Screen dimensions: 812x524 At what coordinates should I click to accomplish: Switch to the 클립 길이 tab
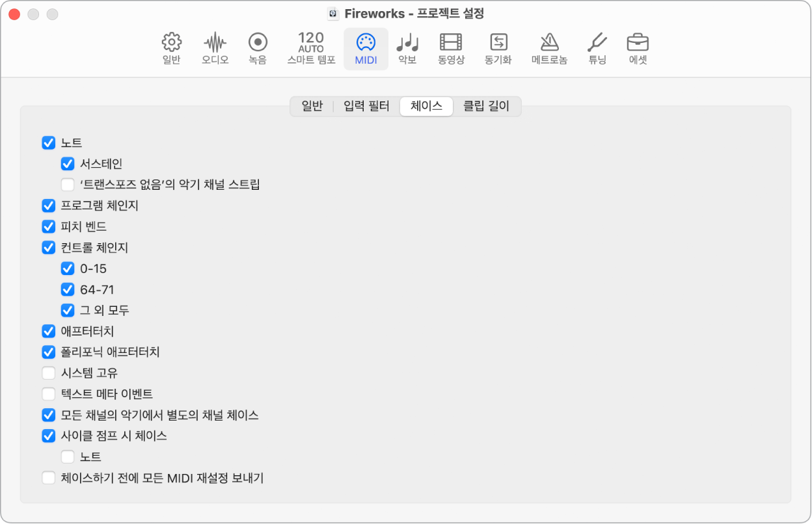(x=486, y=107)
